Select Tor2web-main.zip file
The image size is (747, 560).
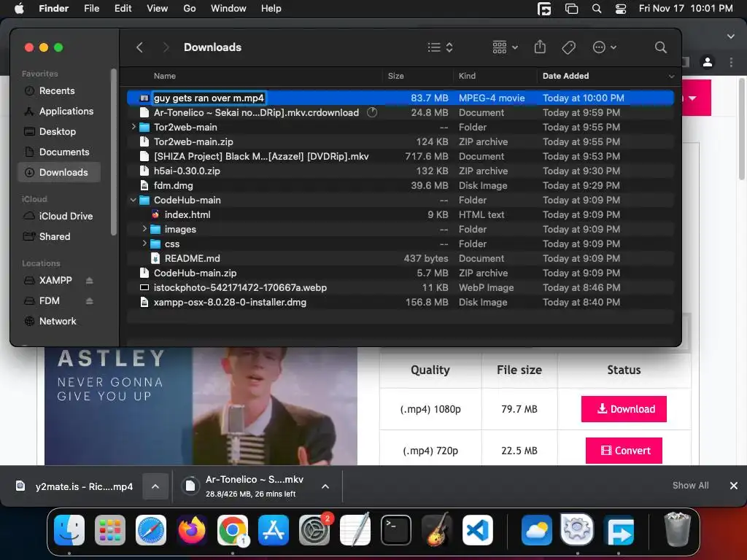click(400, 142)
